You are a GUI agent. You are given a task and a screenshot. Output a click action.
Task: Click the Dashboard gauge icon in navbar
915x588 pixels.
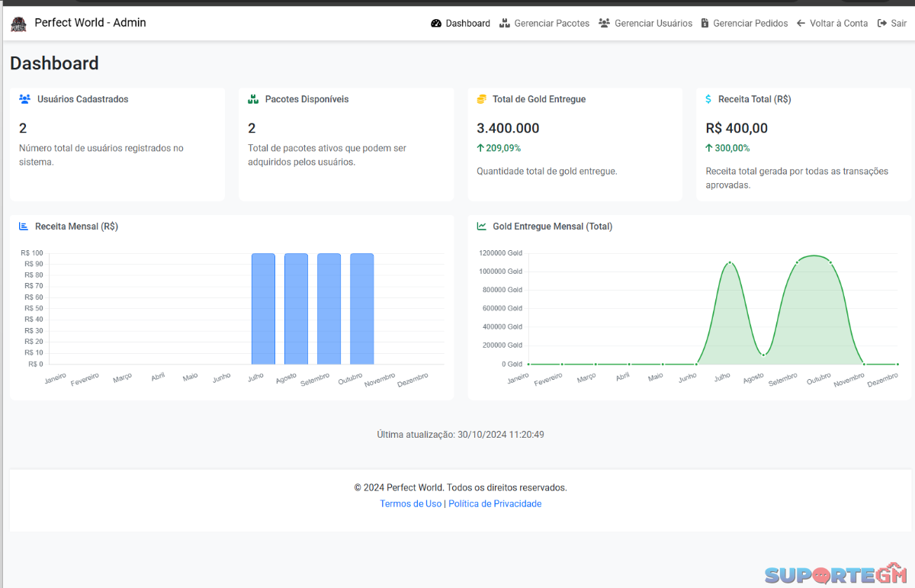pos(436,24)
